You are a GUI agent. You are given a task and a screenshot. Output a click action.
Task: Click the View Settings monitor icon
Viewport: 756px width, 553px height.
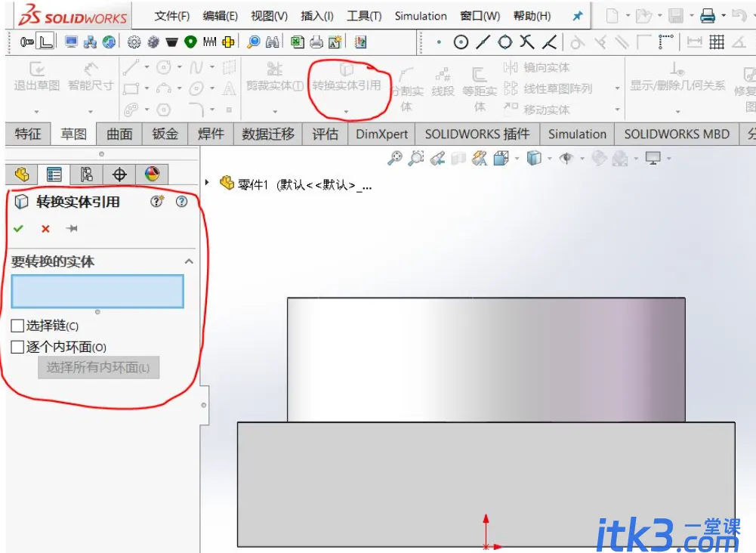pos(653,158)
